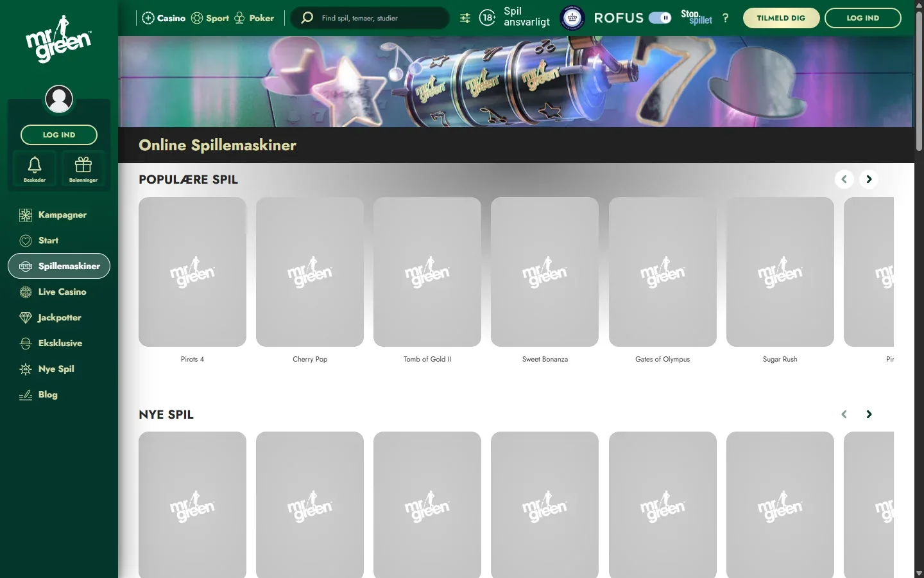Open Gates of Olympus thumbnail

(x=663, y=272)
